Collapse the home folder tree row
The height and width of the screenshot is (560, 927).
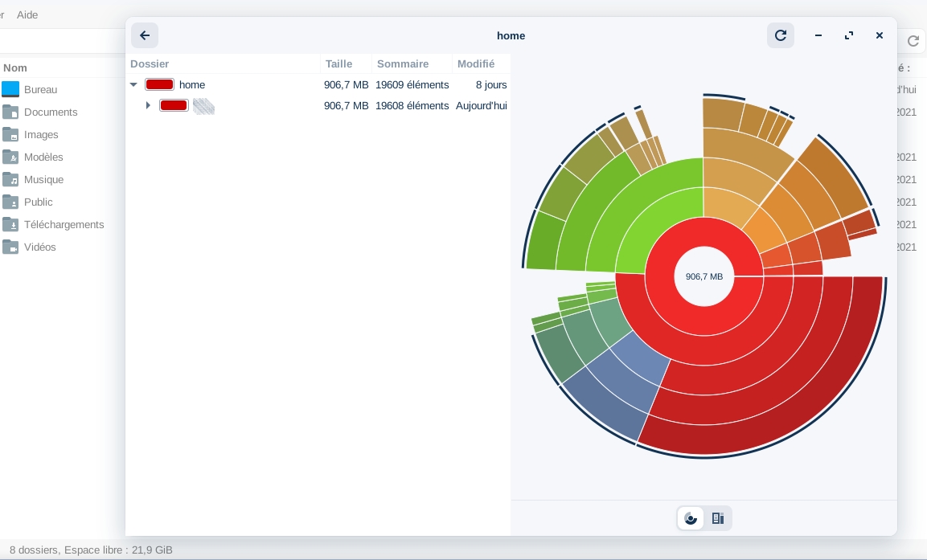133,84
